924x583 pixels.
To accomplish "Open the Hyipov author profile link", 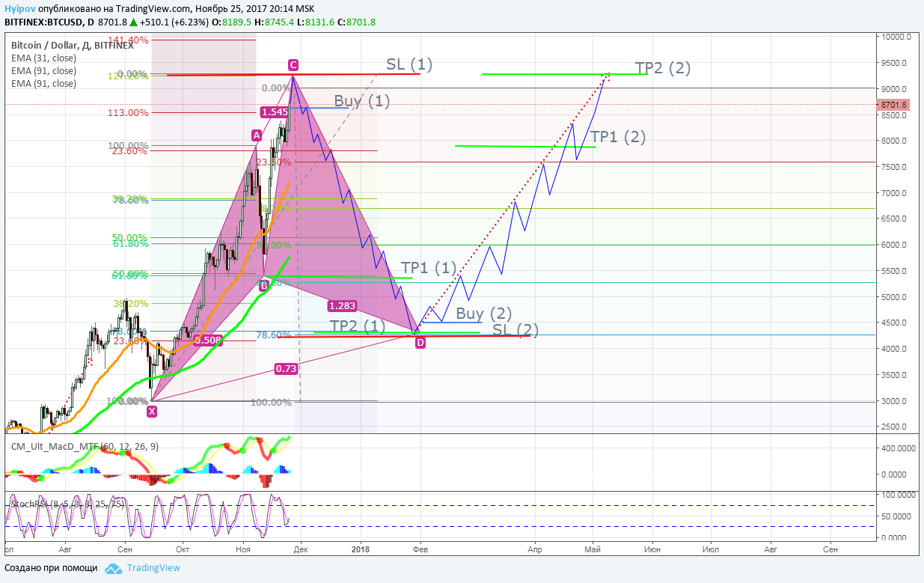I will [x=19, y=10].
